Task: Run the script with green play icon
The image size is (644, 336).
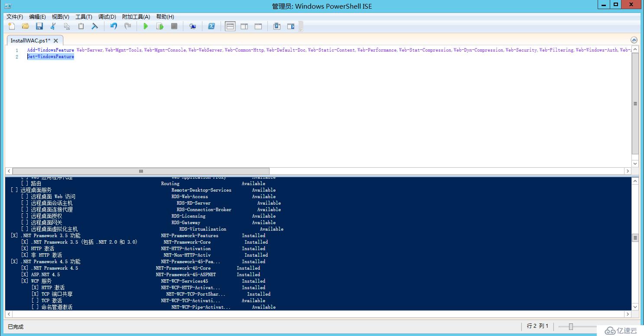Action: click(146, 26)
